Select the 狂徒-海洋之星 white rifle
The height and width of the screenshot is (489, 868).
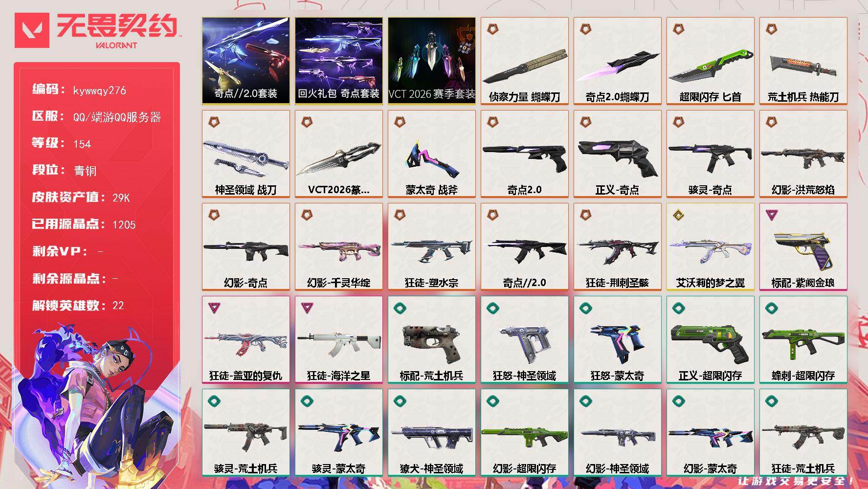tap(338, 340)
